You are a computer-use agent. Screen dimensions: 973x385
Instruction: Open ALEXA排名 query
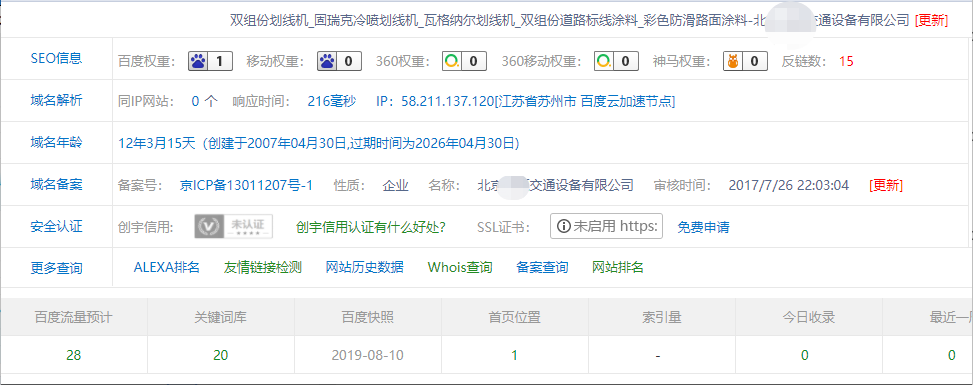coord(166,268)
